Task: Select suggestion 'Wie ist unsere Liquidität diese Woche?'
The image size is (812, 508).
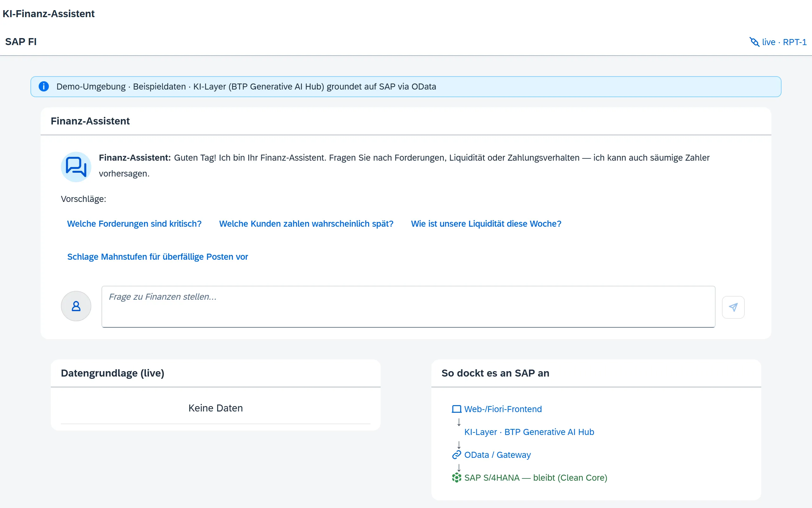Action: (x=486, y=224)
